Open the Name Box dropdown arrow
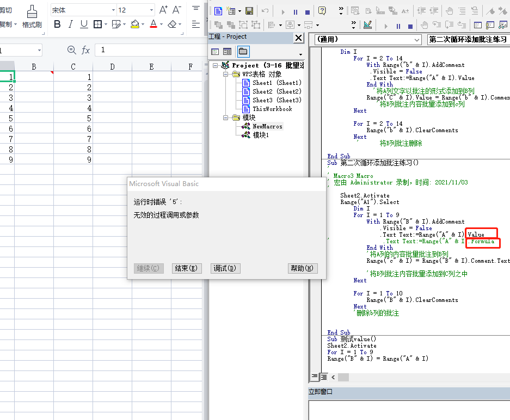This screenshot has height=420, width=510. (x=39, y=50)
